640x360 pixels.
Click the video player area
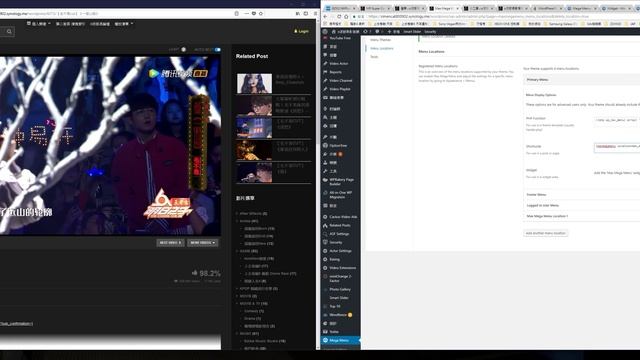click(110, 145)
